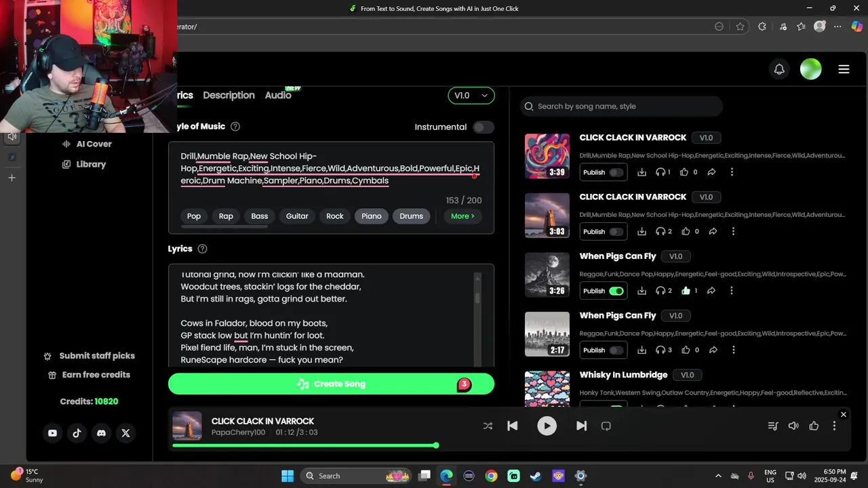Image resolution: width=868 pixels, height=488 pixels.
Task: Like the currently playing track
Action: coord(814,426)
